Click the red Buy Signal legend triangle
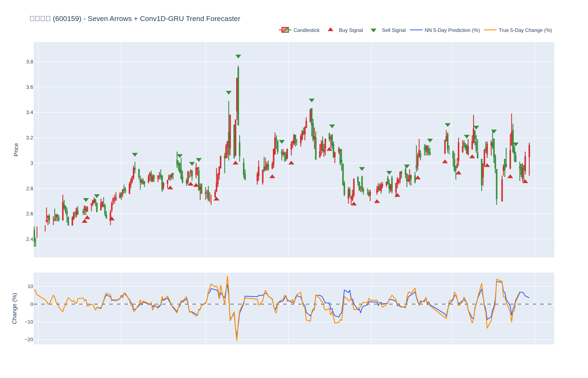 click(331, 30)
